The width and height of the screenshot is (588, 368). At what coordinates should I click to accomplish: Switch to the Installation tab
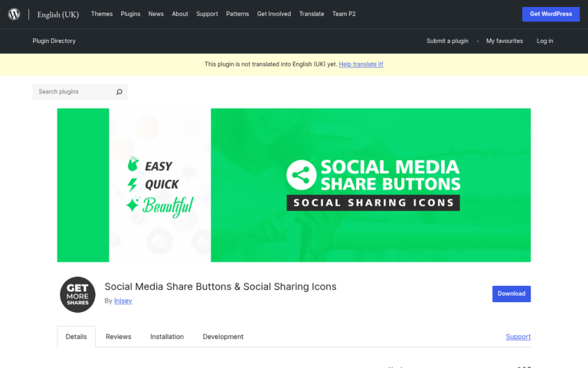tap(167, 337)
